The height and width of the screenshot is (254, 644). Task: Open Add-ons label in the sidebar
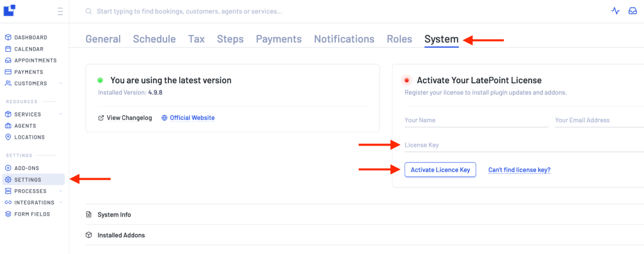point(27,168)
